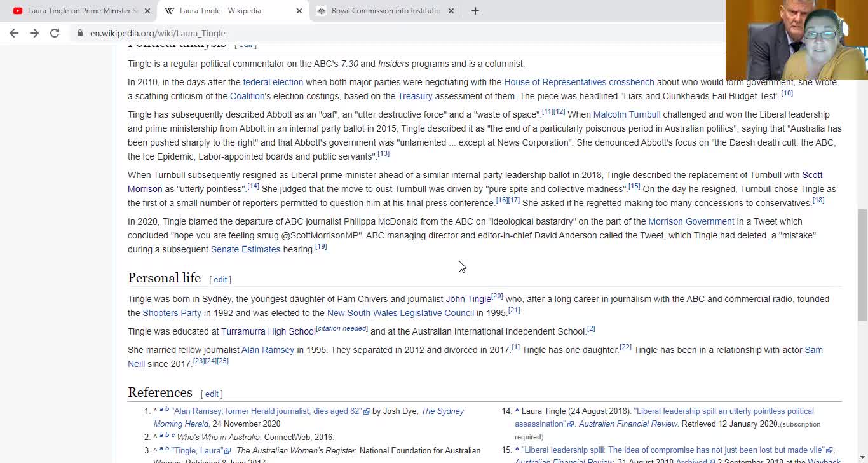Open the 'federal election' link
This screenshot has width=868, height=463.
pos(273,82)
